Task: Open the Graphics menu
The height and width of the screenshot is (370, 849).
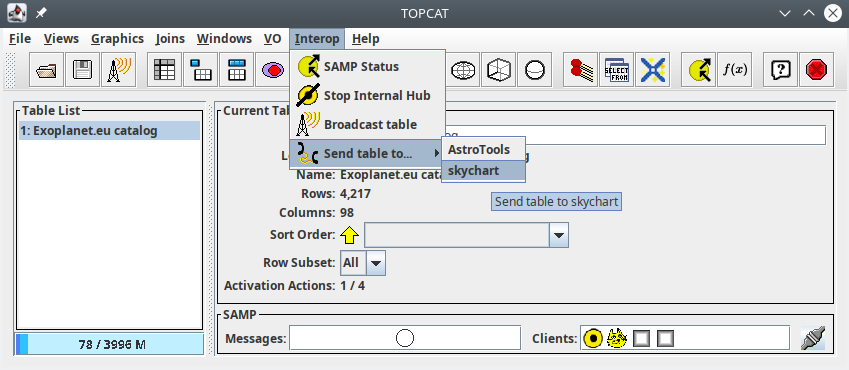Action: [x=117, y=39]
